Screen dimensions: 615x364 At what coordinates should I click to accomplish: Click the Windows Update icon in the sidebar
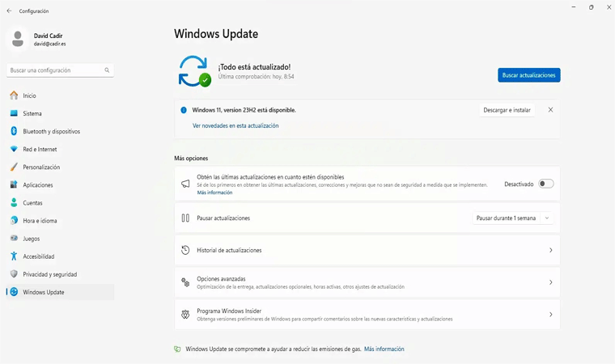14,292
